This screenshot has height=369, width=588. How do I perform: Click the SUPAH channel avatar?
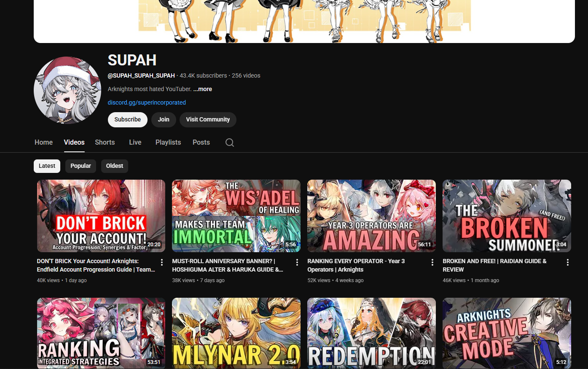(x=67, y=90)
